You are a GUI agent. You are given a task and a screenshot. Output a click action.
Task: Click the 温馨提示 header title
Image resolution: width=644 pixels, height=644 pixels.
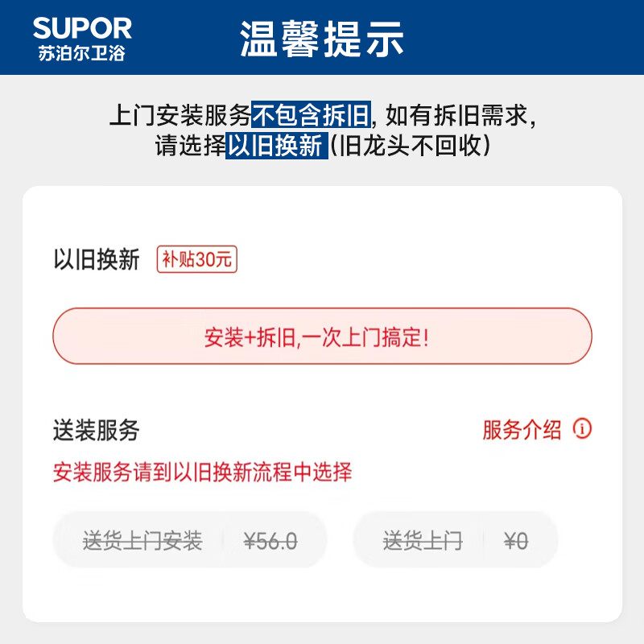pos(322,38)
